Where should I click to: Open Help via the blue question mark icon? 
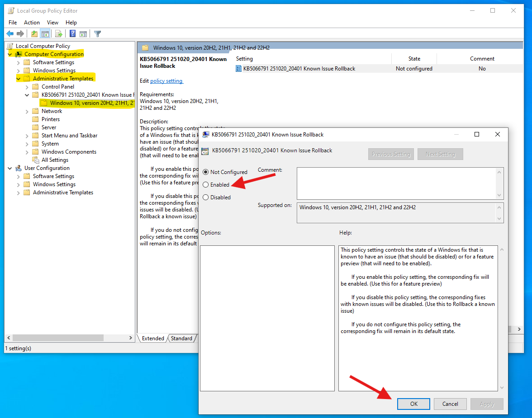(x=72, y=33)
